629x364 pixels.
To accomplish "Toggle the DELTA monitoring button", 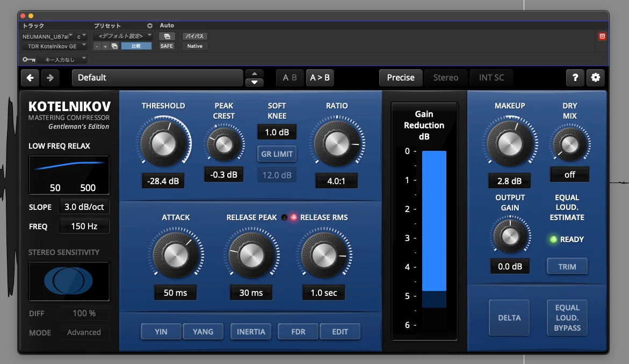I will pos(509,317).
